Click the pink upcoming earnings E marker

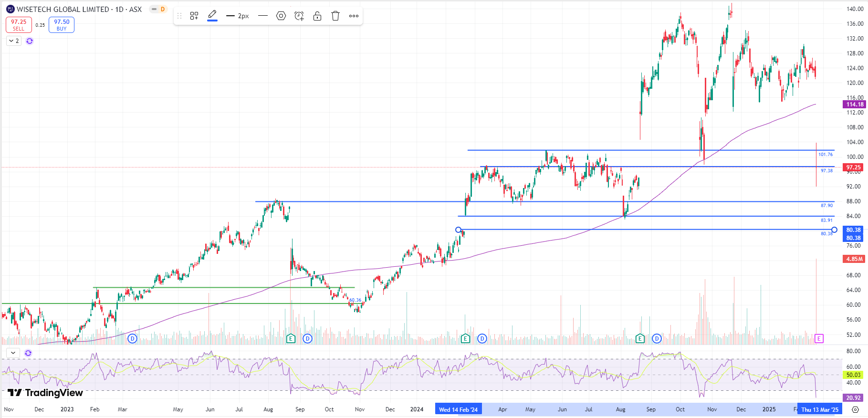click(819, 339)
